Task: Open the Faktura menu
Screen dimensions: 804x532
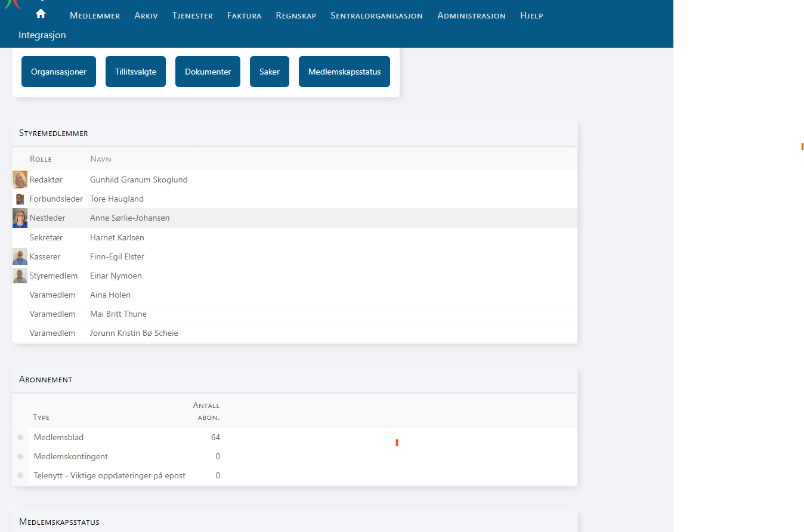Action: (x=244, y=16)
